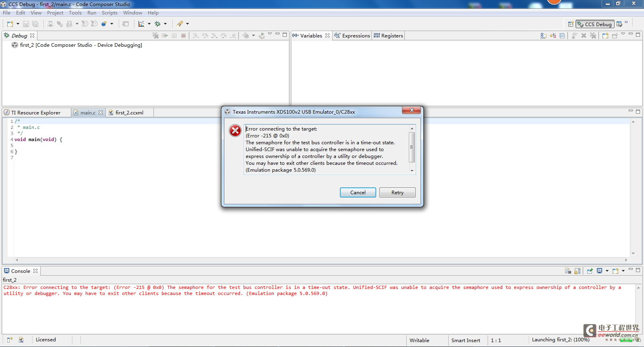Click the Open Console icon

point(615,271)
